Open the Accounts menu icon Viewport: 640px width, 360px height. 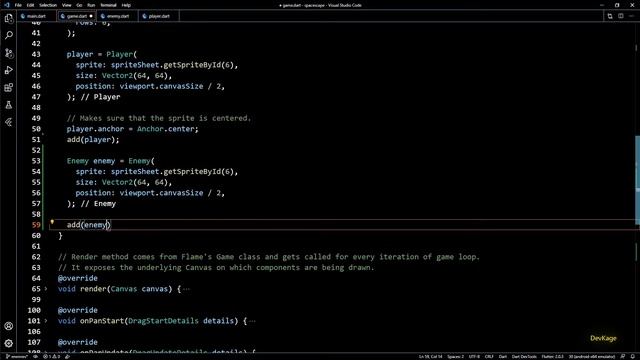tap(9, 326)
